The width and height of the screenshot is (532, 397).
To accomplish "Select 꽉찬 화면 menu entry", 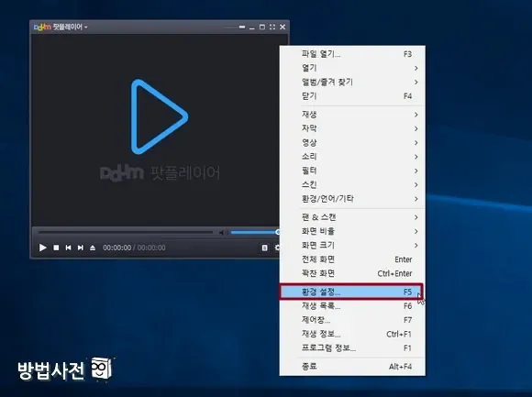I will point(352,273).
